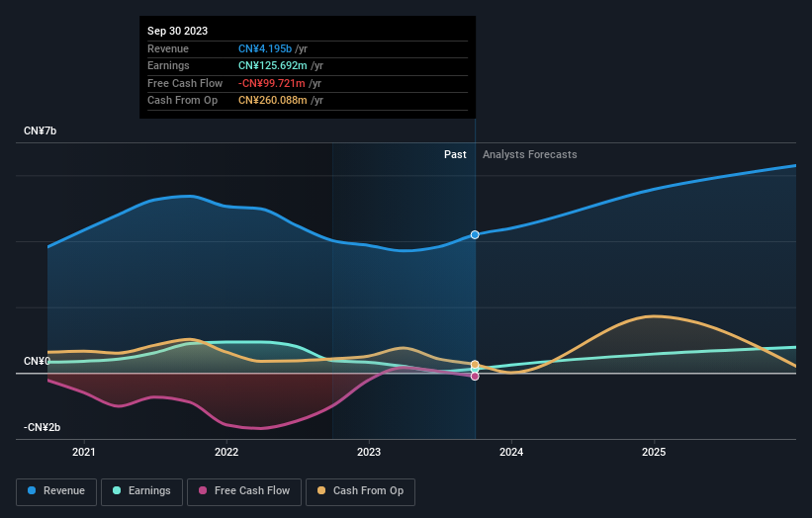812x518 pixels.
Task: Click the orange Cash From Op data point
Action: (x=475, y=365)
